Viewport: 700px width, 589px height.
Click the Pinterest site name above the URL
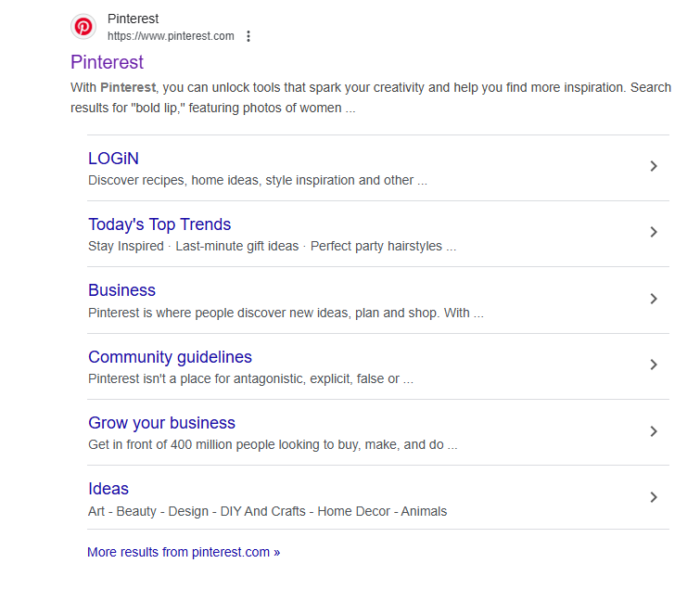(133, 19)
